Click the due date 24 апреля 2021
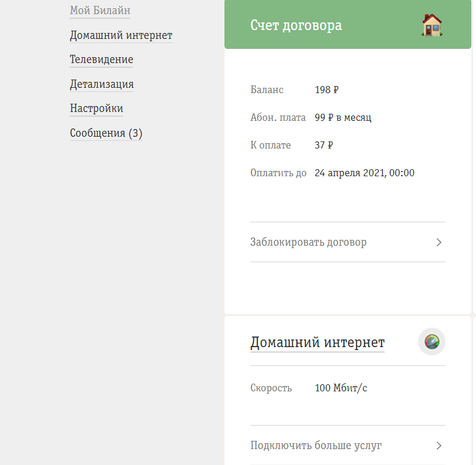The image size is (476, 465). [x=364, y=173]
